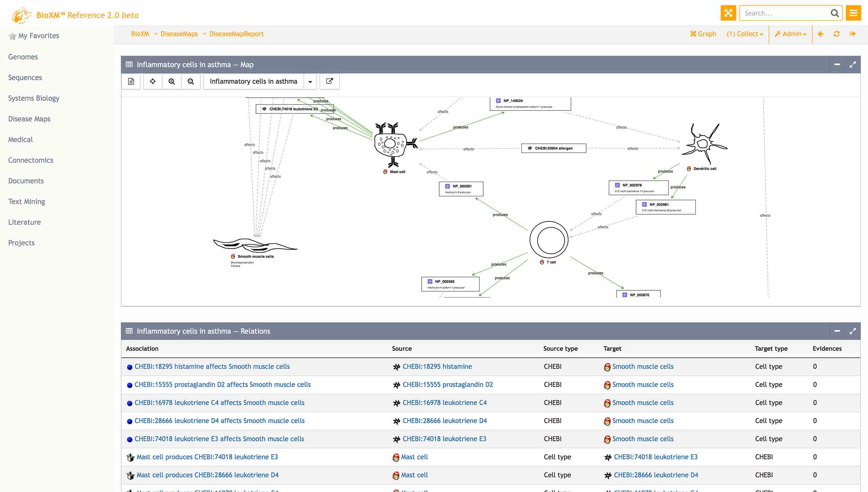Center the map with crosshair tool

coord(153,81)
